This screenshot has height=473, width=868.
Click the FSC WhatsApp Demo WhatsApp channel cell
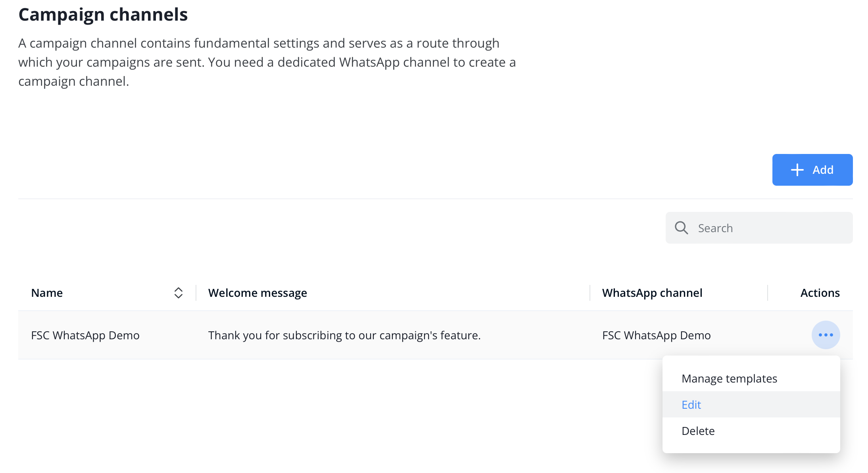pos(656,335)
